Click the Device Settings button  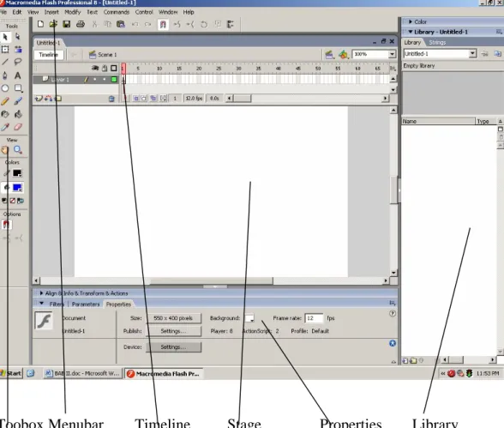(x=173, y=347)
